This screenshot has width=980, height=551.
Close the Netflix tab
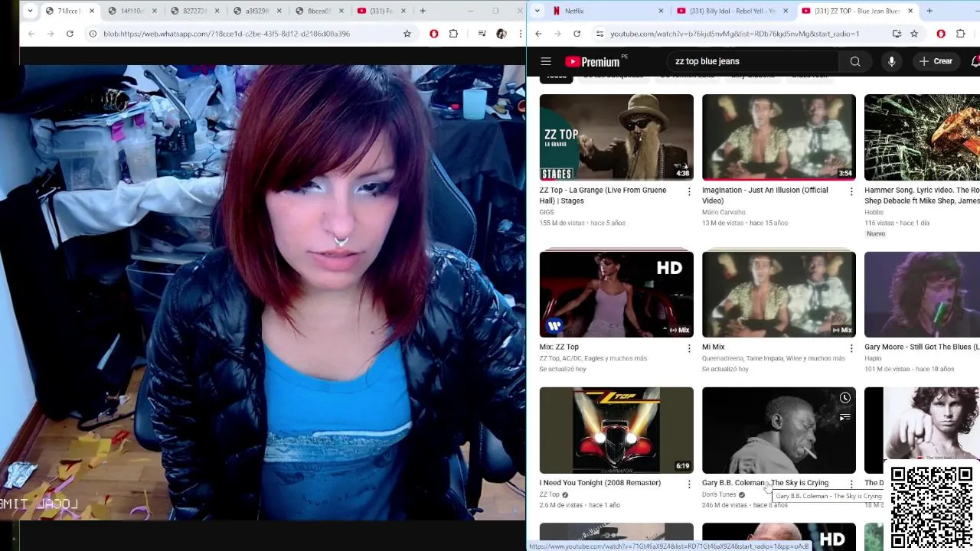pyautogui.click(x=661, y=11)
